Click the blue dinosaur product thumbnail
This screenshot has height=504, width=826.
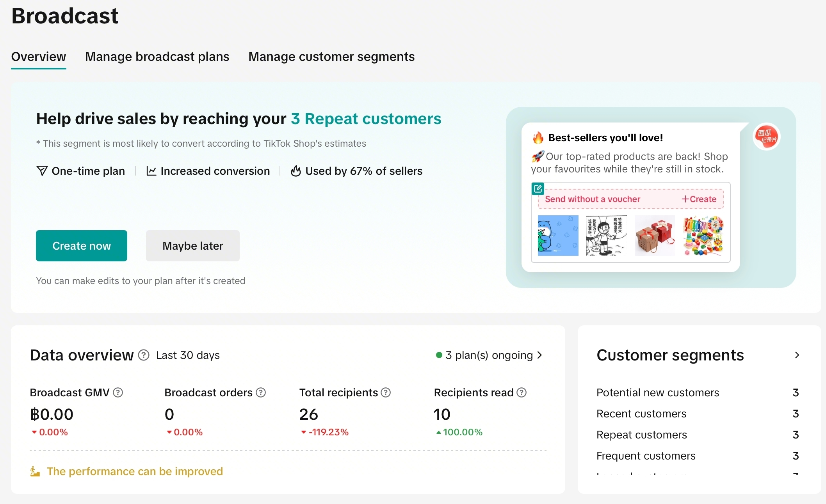(x=558, y=236)
